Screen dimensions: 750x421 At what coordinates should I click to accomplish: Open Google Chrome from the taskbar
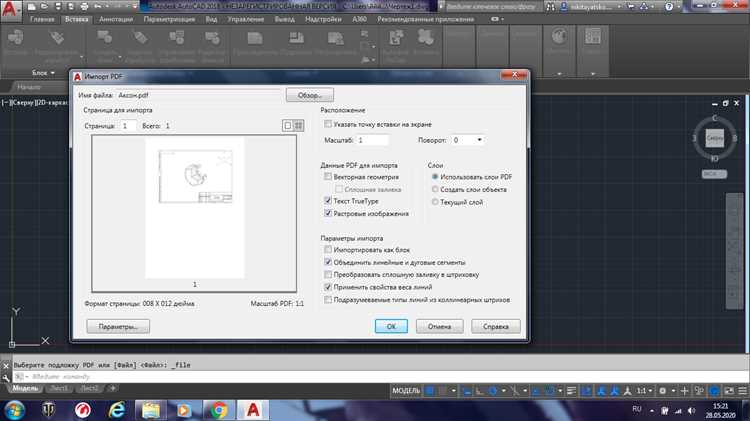point(219,410)
